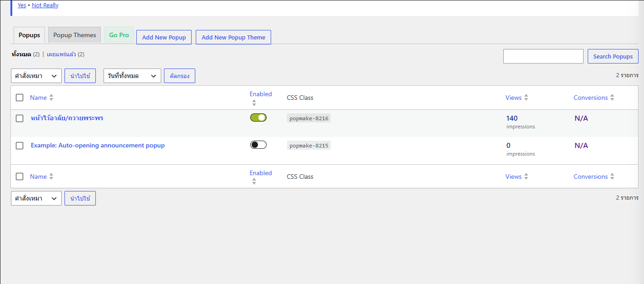Switch to the Popup Themes tab
644x284 pixels.
74,35
